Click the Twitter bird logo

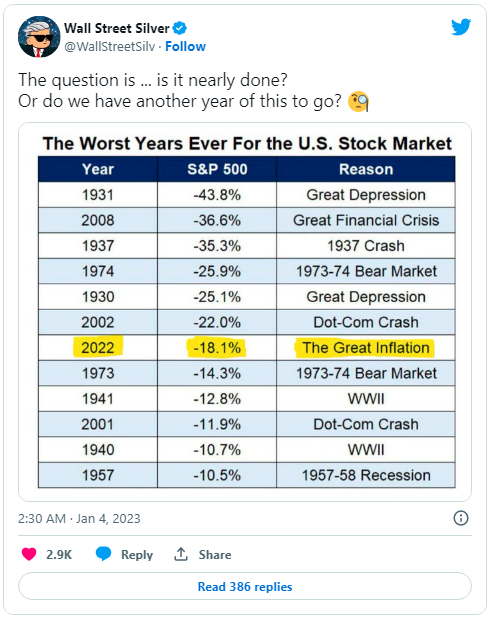click(x=461, y=27)
